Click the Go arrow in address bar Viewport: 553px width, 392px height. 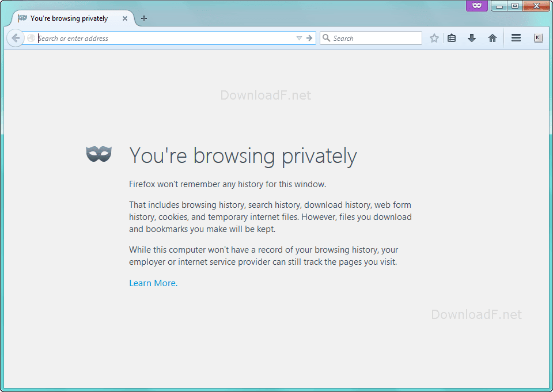point(309,38)
